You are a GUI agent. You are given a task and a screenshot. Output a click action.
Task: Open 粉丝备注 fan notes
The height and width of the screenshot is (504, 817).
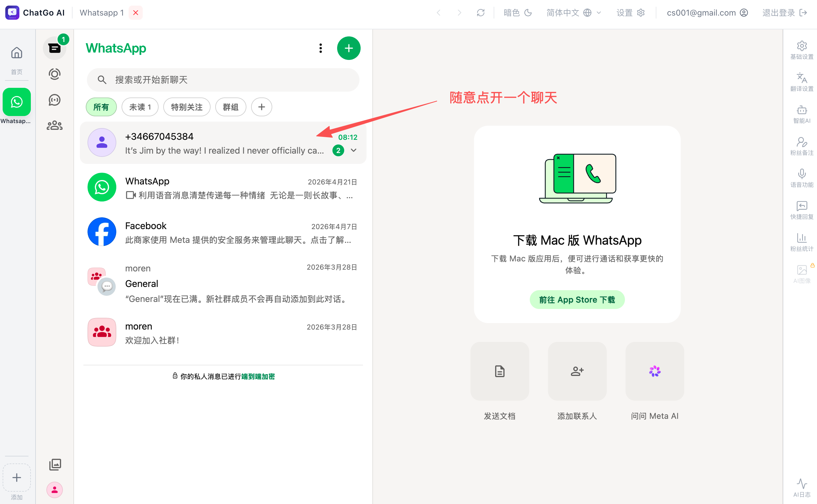point(802,146)
